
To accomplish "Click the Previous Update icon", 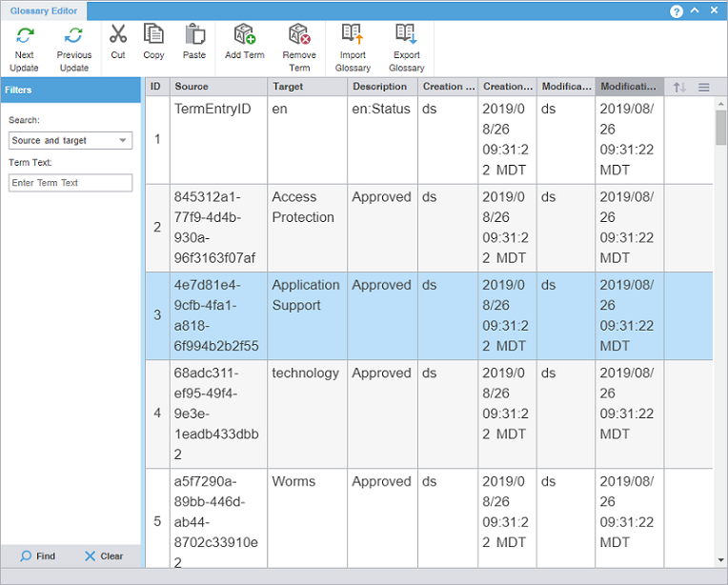I will tap(73, 36).
